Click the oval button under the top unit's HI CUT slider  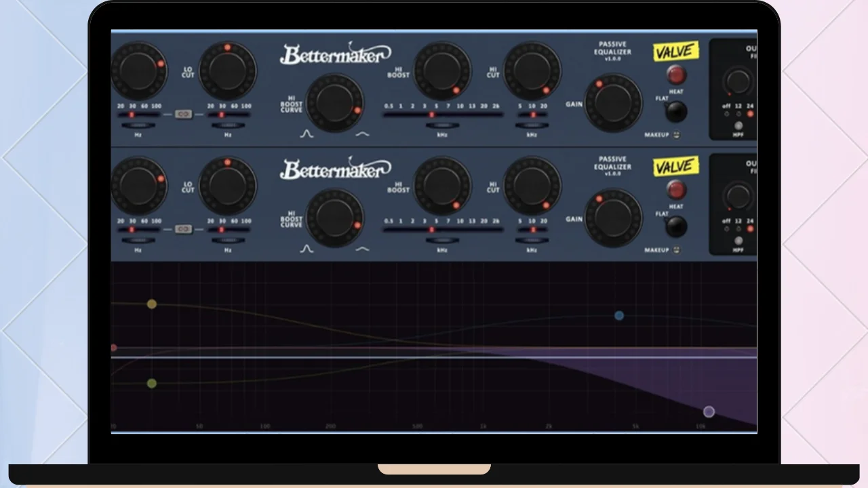tap(532, 125)
